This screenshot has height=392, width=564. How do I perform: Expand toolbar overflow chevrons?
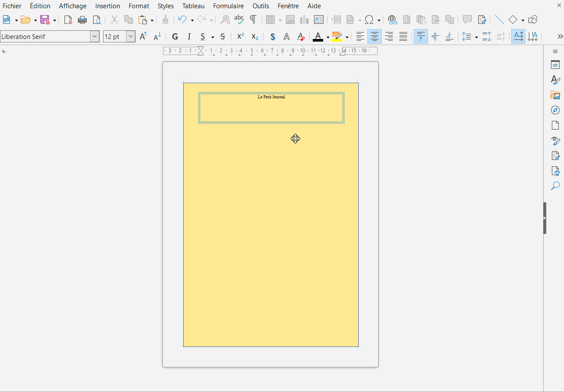[560, 37]
